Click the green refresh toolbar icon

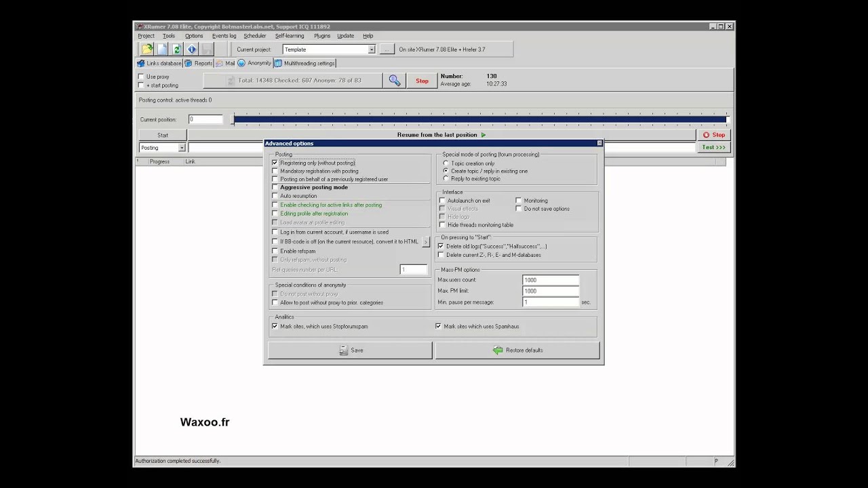[177, 49]
